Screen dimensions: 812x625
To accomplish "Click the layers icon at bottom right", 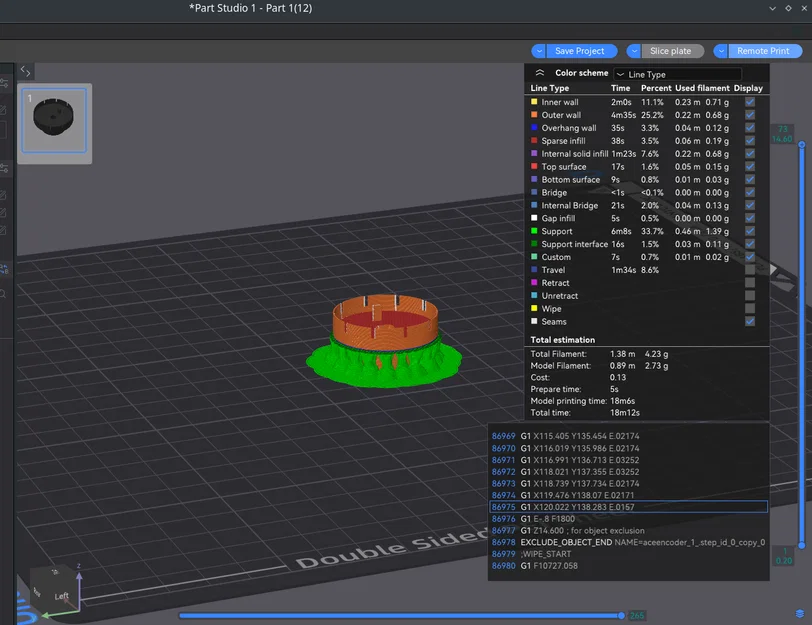I will click(800, 614).
